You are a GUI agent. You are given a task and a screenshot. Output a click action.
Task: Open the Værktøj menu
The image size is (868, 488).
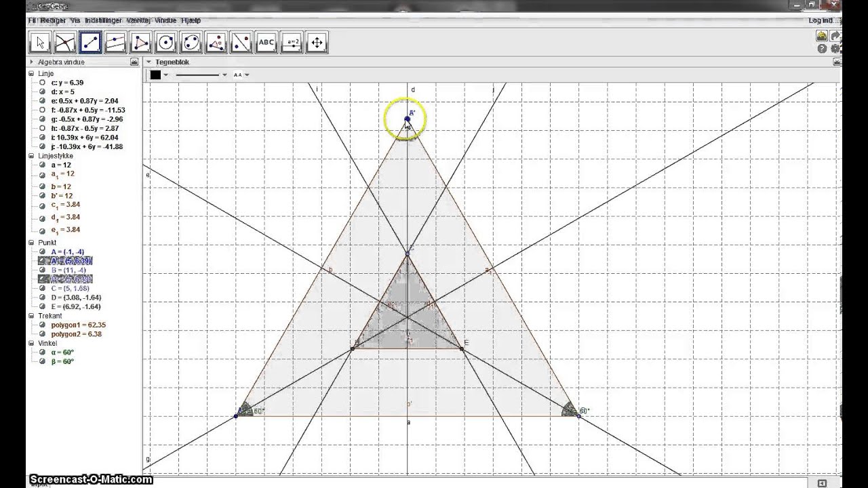139,21
